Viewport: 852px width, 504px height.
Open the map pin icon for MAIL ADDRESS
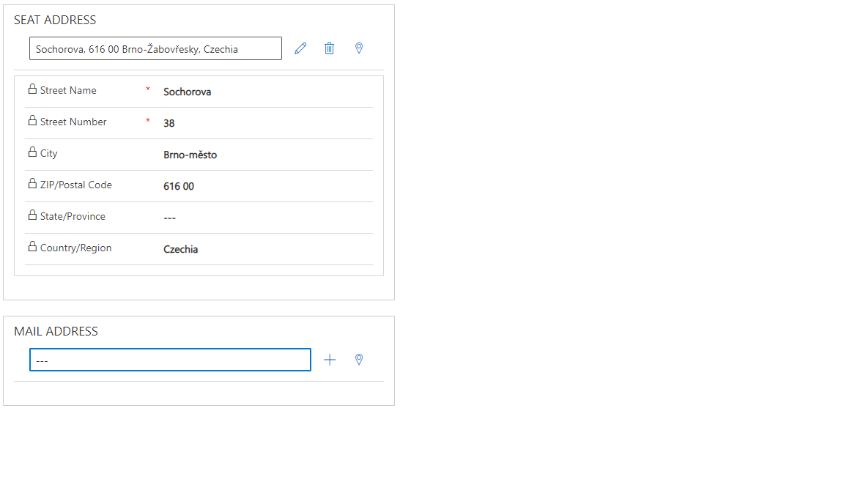click(x=359, y=359)
